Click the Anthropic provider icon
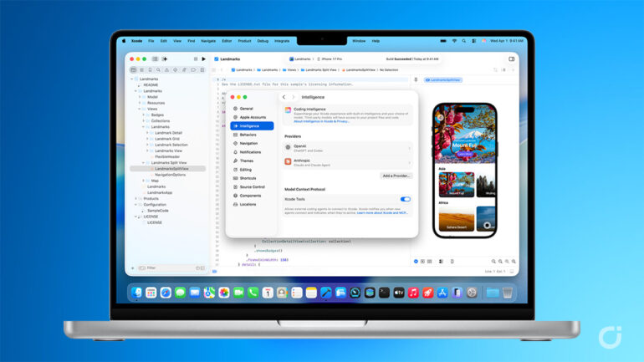This screenshot has width=644, height=362. pyautogui.click(x=288, y=161)
